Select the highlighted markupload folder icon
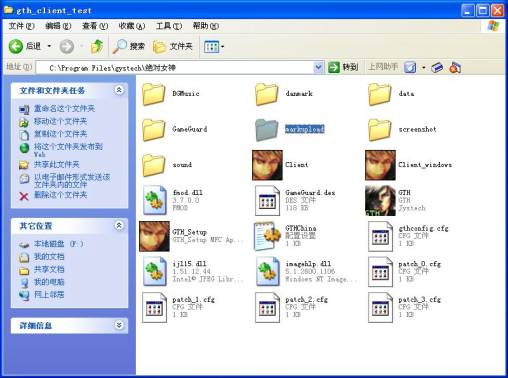This screenshot has width=508, height=378. pyautogui.click(x=266, y=129)
